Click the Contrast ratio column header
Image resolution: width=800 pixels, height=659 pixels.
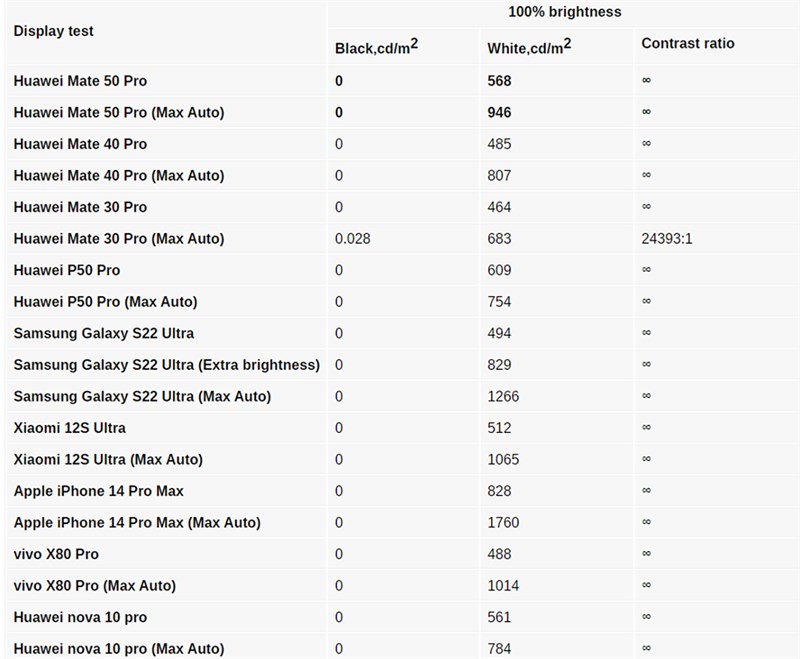click(x=688, y=44)
